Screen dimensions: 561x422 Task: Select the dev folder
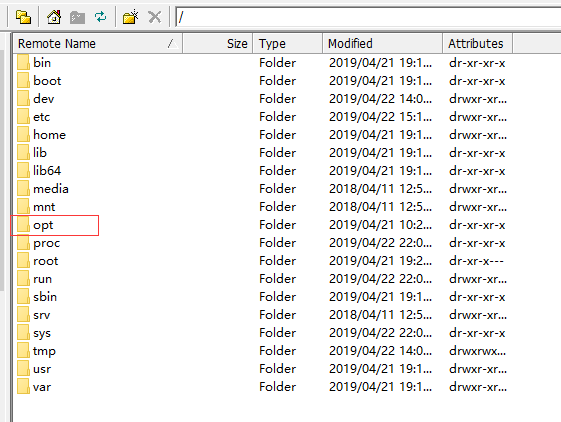[x=44, y=99]
